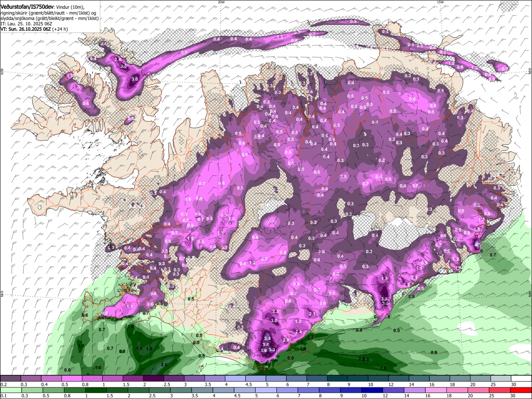Image resolution: width=532 pixels, height=399 pixels.
Task: Select upper-row legend swatch starting at 1.5
Action: coord(133,379)
